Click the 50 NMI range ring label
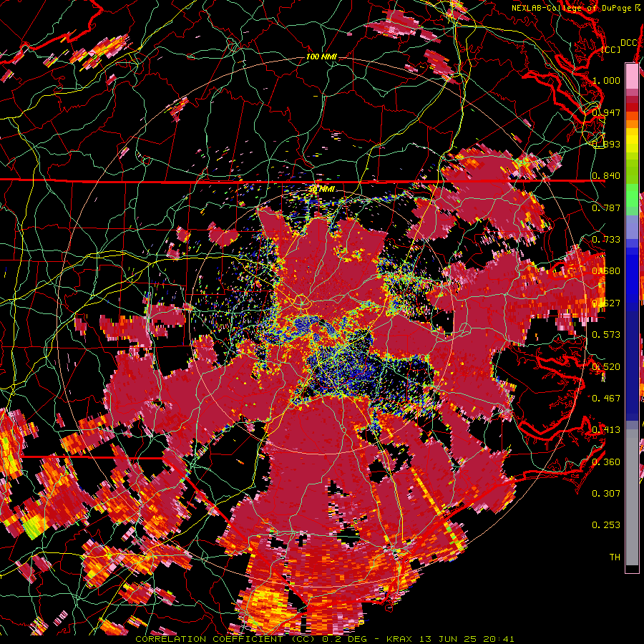 (321, 189)
